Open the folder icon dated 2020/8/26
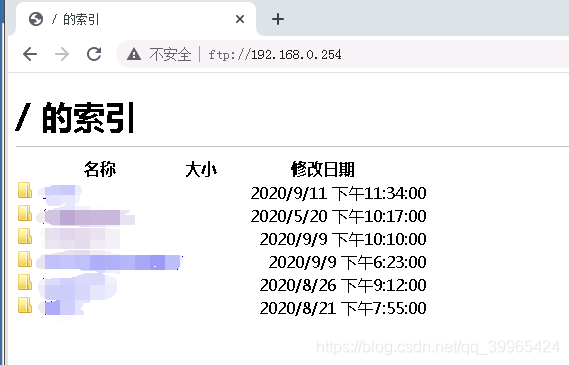The image size is (569, 365). coord(25,282)
